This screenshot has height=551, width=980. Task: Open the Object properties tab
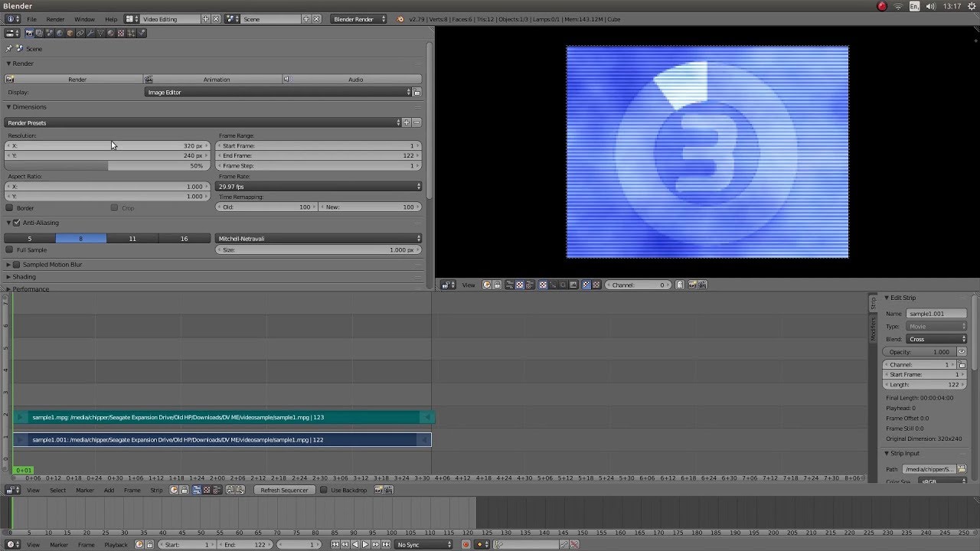(70, 33)
